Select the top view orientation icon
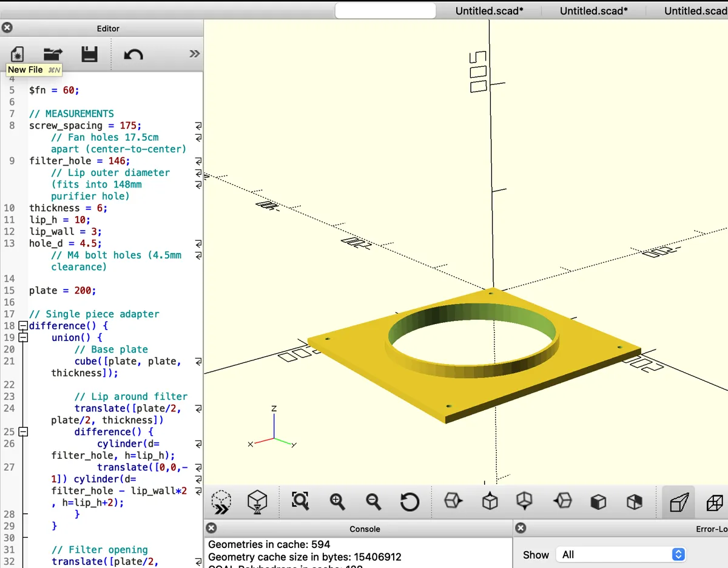This screenshot has width=728, height=568. pos(488,502)
